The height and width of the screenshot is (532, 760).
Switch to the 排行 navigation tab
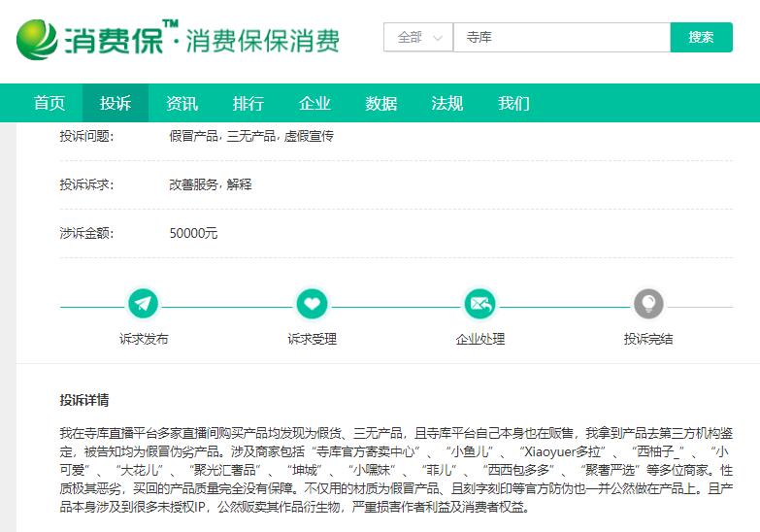coord(248,104)
